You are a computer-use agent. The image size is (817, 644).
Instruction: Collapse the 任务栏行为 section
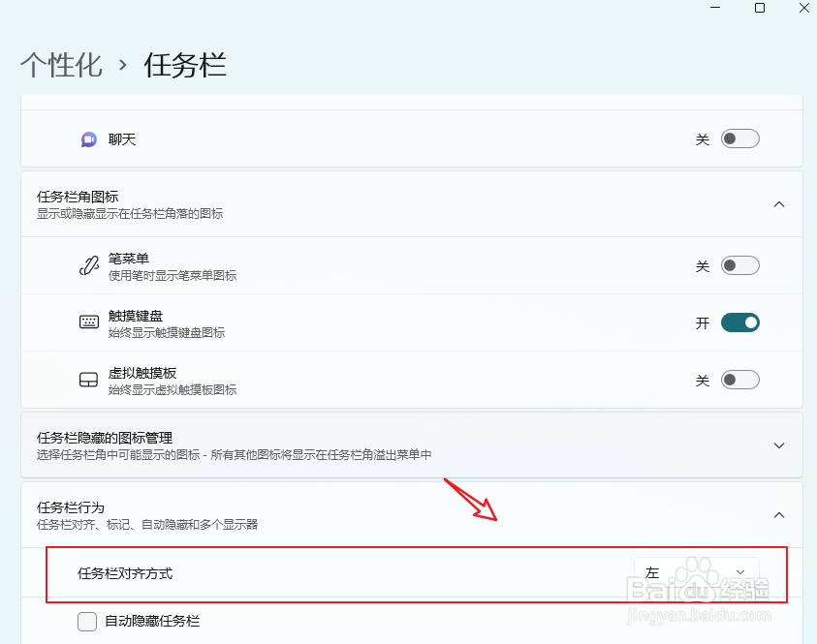pyautogui.click(x=779, y=514)
